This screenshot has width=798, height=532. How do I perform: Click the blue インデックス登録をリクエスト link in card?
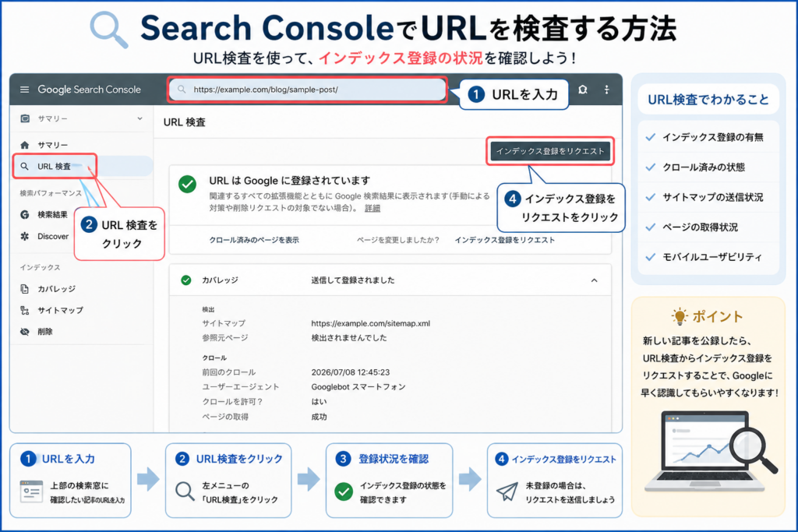click(x=504, y=240)
